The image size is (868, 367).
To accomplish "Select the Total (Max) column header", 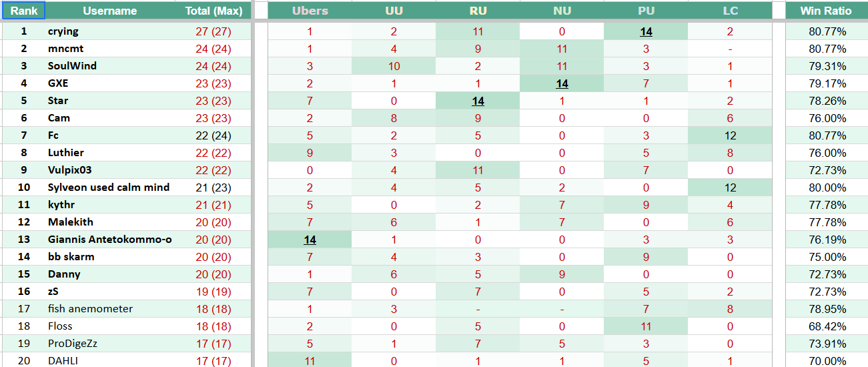I will point(213,11).
